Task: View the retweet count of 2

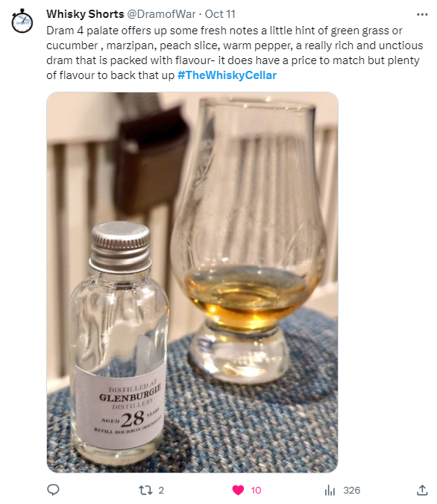Action: (161, 490)
